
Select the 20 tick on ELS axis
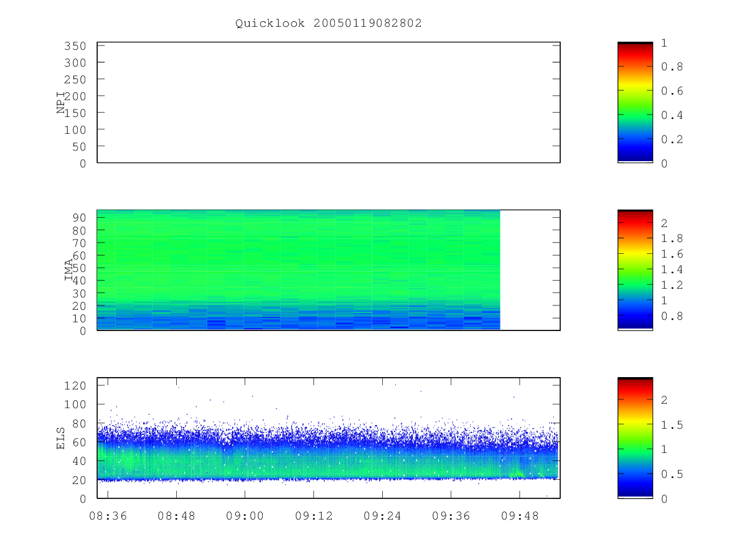point(78,480)
